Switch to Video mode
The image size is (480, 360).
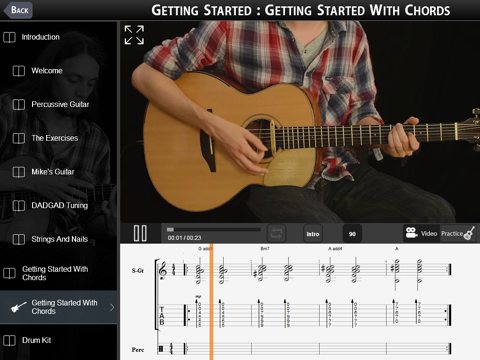point(422,233)
